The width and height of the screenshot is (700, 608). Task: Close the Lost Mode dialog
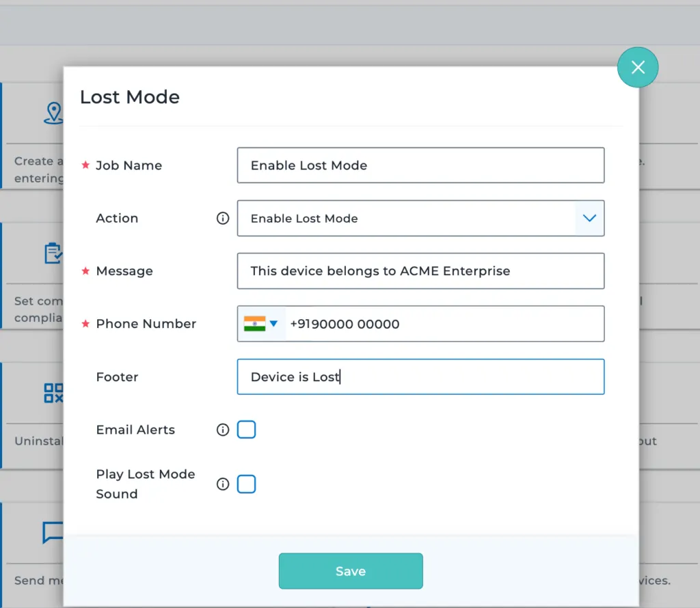[x=638, y=68]
